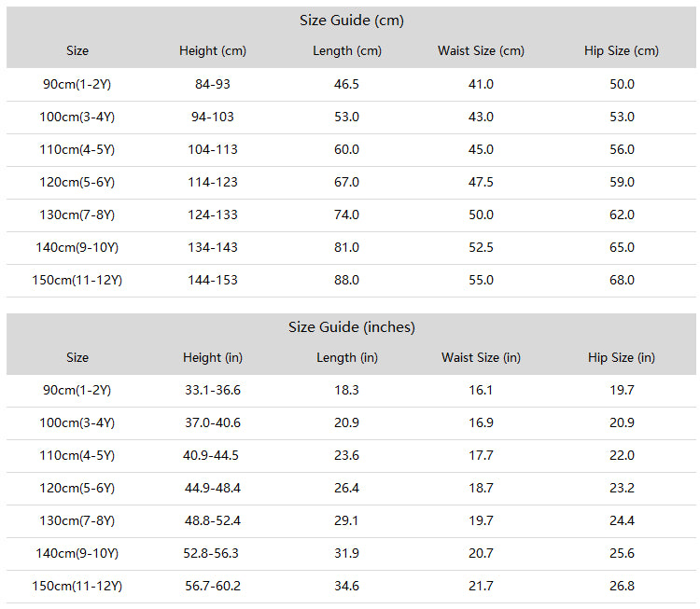Image resolution: width=700 pixels, height=609 pixels.
Task: Click hip value 68.0 in cm table
Action: pyautogui.click(x=622, y=280)
